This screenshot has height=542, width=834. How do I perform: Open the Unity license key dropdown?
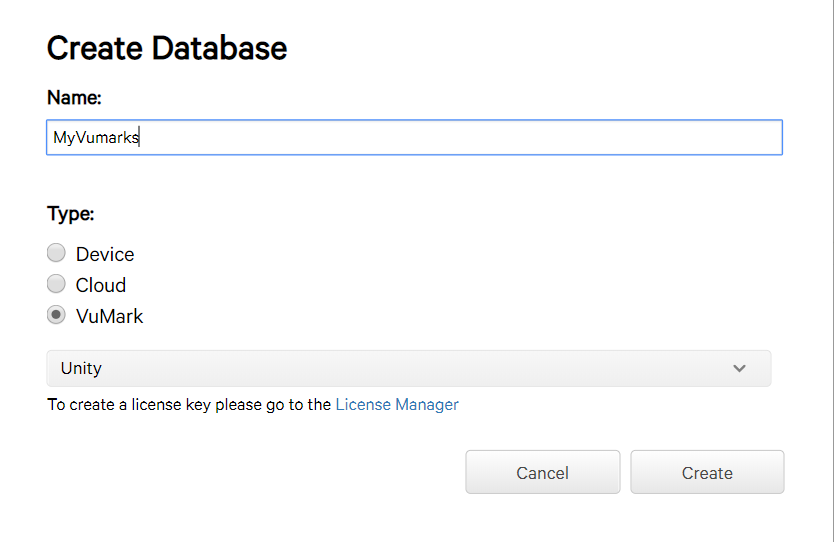(x=408, y=368)
